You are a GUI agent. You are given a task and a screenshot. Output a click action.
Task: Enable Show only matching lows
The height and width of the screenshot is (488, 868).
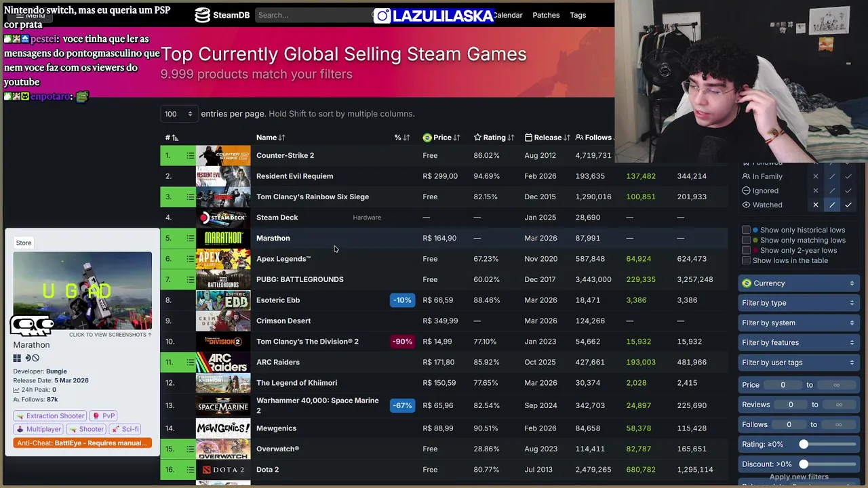(x=746, y=241)
